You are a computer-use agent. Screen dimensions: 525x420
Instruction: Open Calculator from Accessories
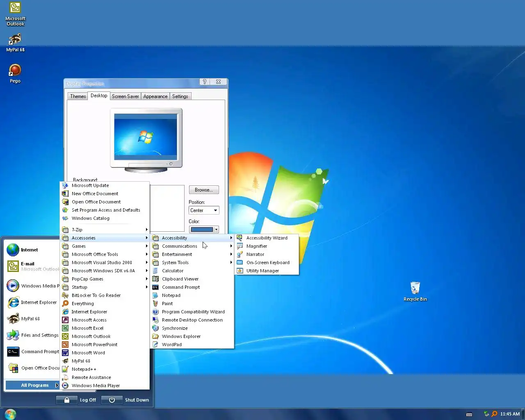pyautogui.click(x=192, y=271)
